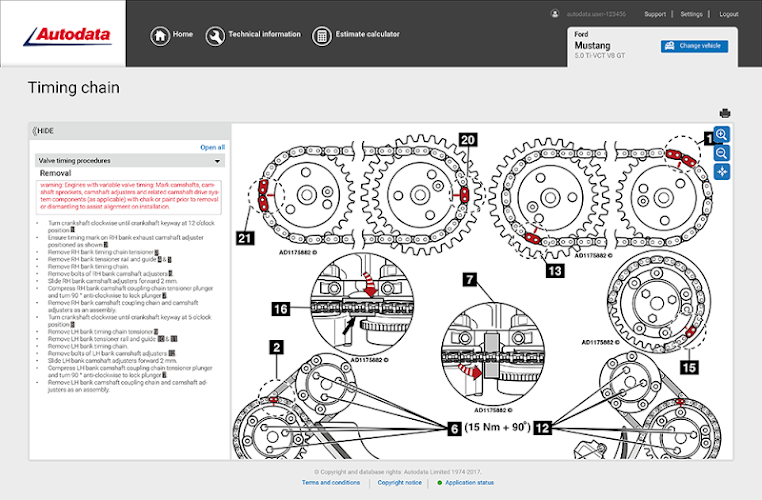This screenshot has height=500, width=762.
Task: Reset diagram view with fit icon
Action: [x=722, y=172]
